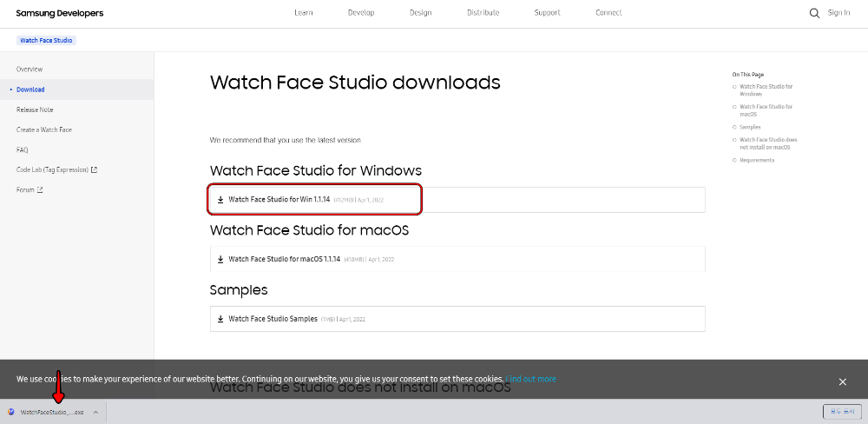Screen dimensions: 868x424
Task: Open the Design menu
Action: [x=421, y=13]
